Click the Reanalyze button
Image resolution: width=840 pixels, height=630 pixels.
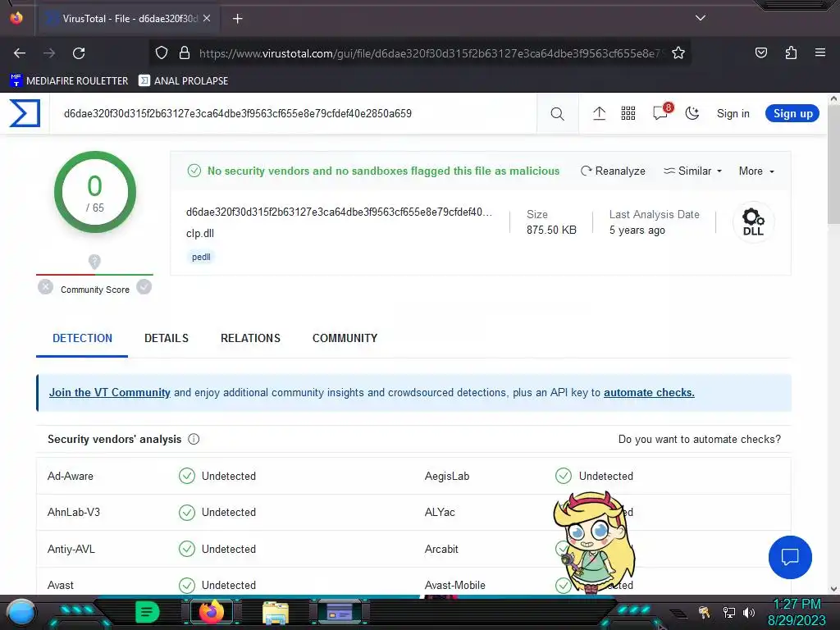(613, 171)
